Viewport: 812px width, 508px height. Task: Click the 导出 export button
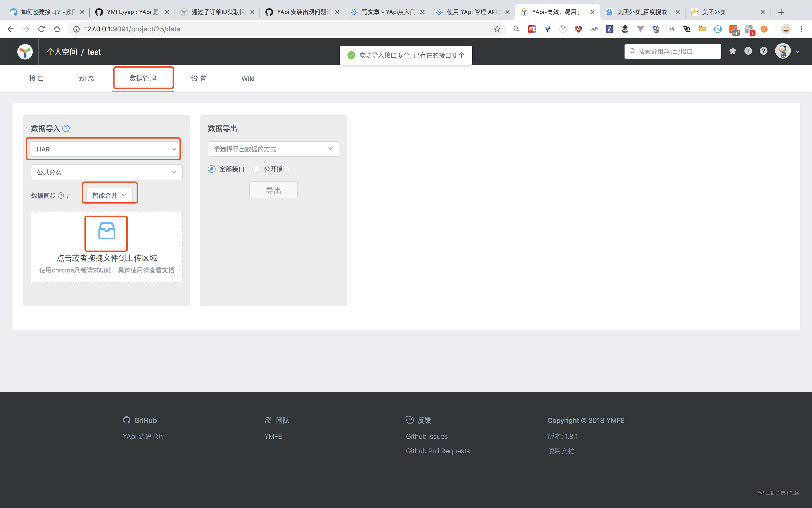point(273,190)
